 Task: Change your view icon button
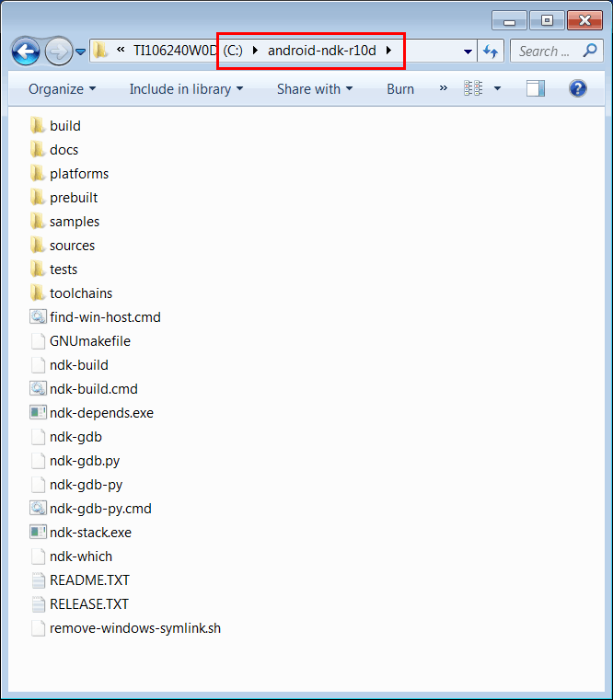473,88
